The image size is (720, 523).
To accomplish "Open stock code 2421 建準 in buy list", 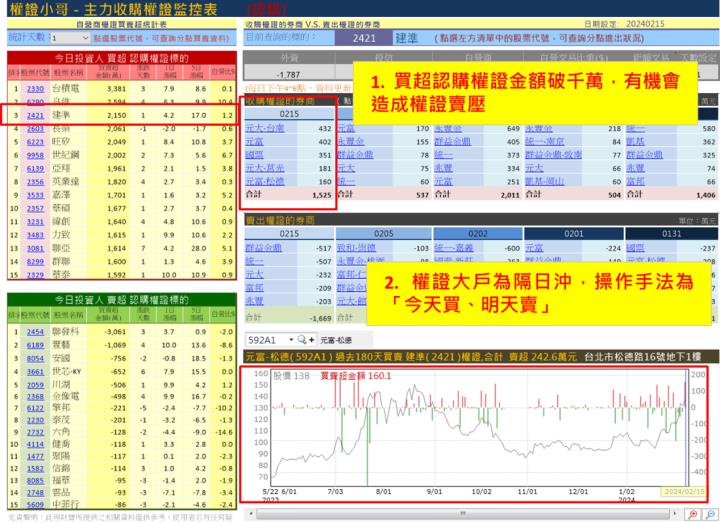I will click(x=35, y=115).
